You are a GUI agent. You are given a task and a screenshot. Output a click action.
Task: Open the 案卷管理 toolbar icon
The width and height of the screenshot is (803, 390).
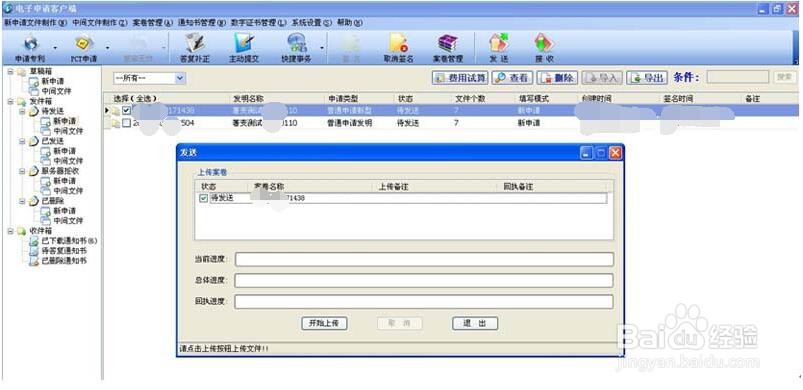point(448,49)
